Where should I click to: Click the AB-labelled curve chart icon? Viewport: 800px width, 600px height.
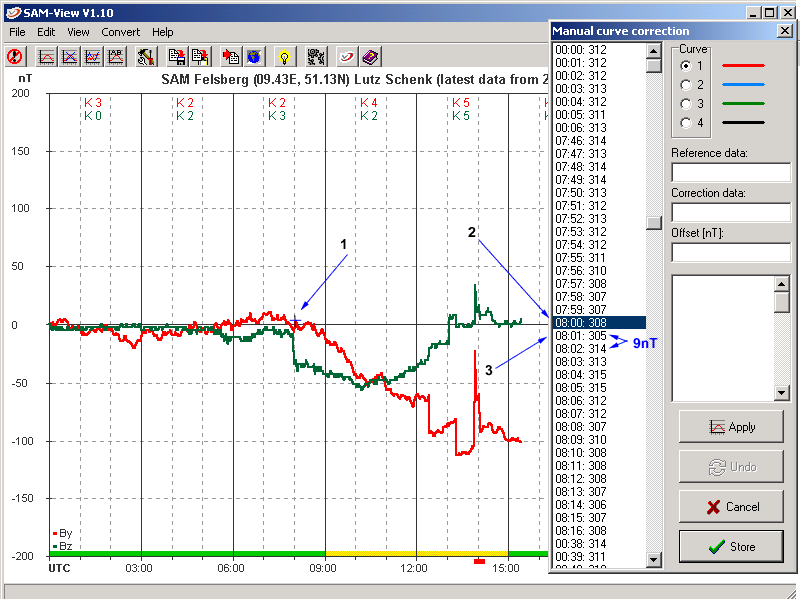tap(115, 57)
